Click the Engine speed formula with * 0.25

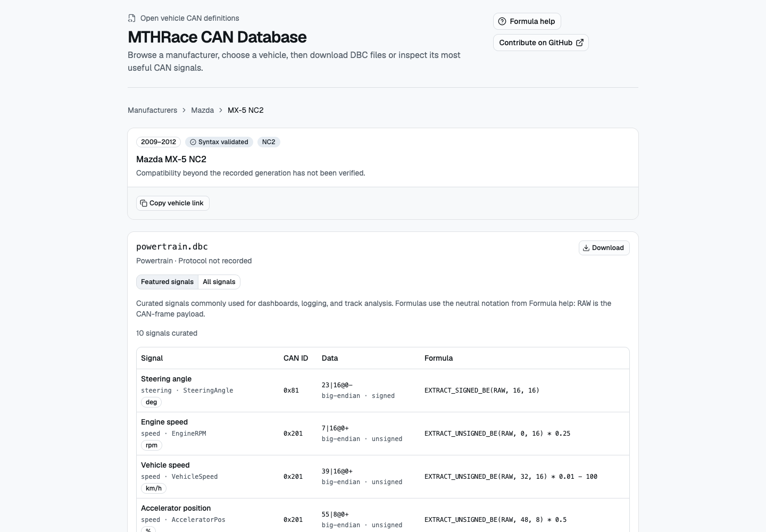(x=497, y=434)
